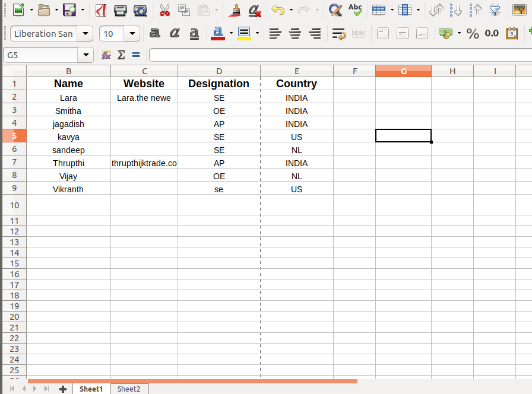The image size is (532, 394).
Task: Toggle bold formatting
Action: click(x=155, y=34)
